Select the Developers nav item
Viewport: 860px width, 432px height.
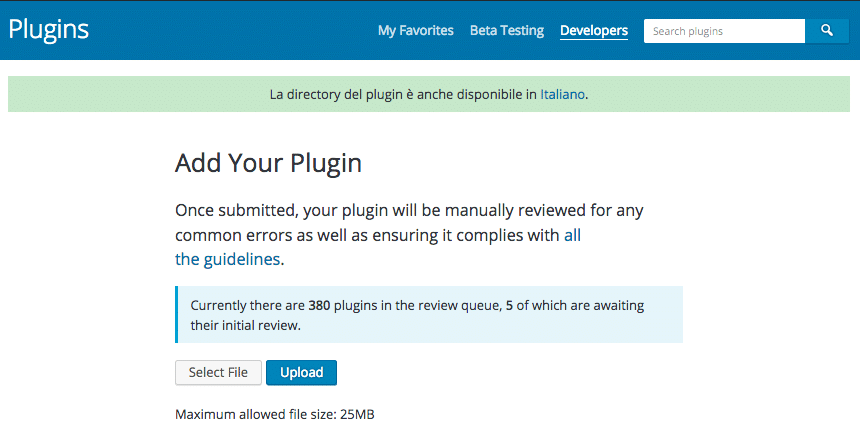click(594, 31)
